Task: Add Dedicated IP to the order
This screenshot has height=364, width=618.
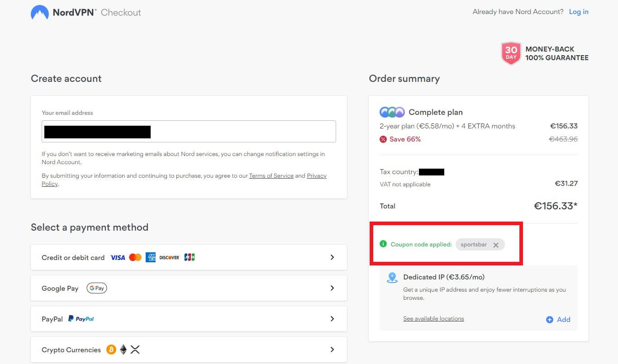Action: [x=558, y=319]
